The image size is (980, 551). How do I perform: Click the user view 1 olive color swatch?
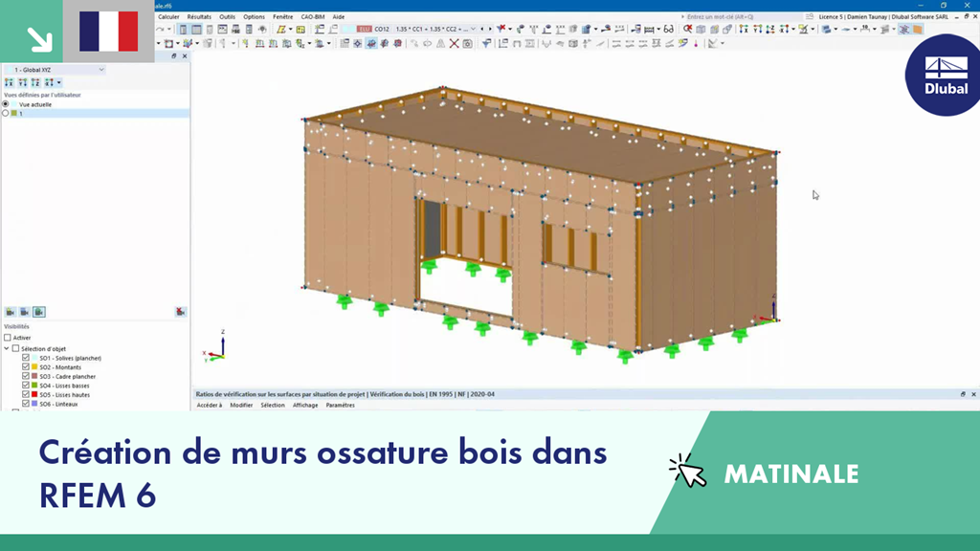(13, 113)
